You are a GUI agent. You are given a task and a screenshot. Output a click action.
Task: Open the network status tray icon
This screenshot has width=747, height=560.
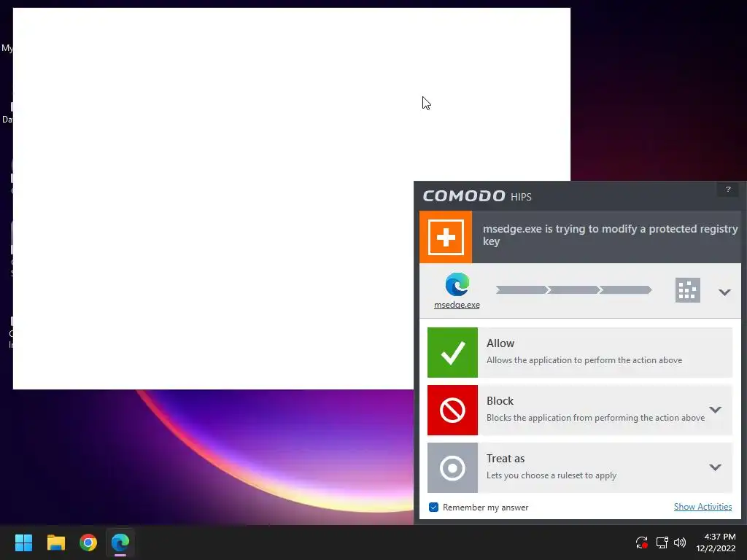(x=662, y=542)
